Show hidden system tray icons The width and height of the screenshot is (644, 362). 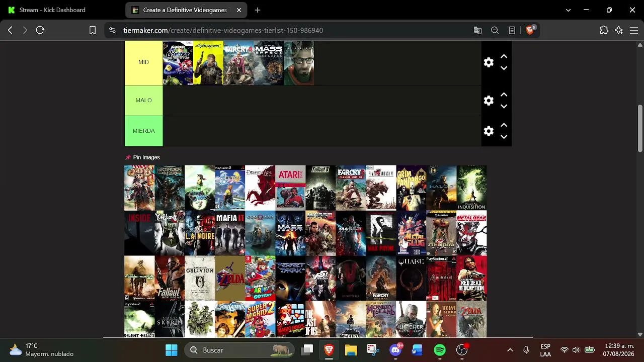(x=510, y=350)
